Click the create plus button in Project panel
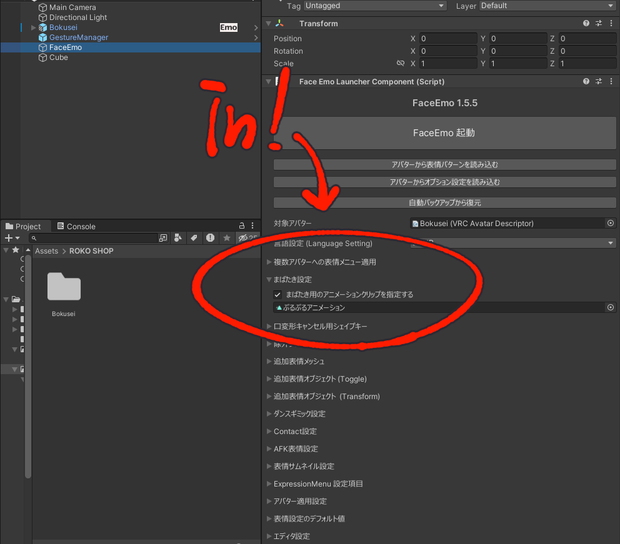620x544 pixels. 11,238
